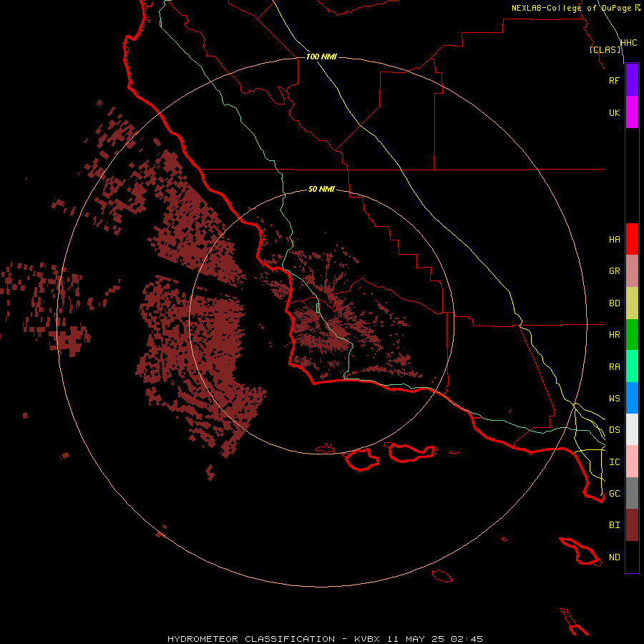Viewport: 644px width, 644px height.
Task: Click the GR legend label
Action: tap(615, 271)
